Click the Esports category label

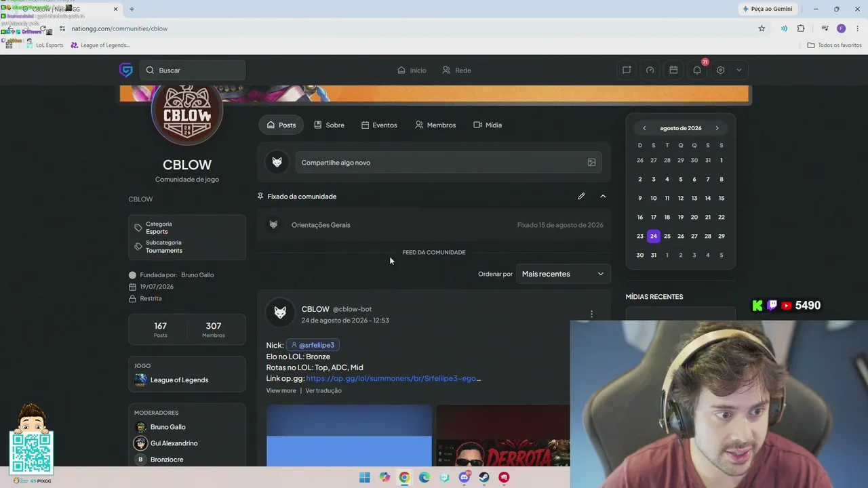[157, 232]
